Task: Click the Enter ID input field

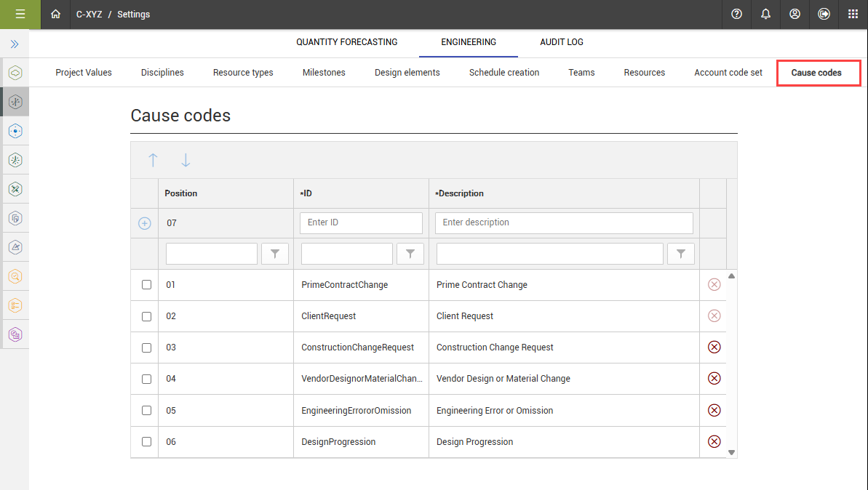Action: [x=361, y=222]
